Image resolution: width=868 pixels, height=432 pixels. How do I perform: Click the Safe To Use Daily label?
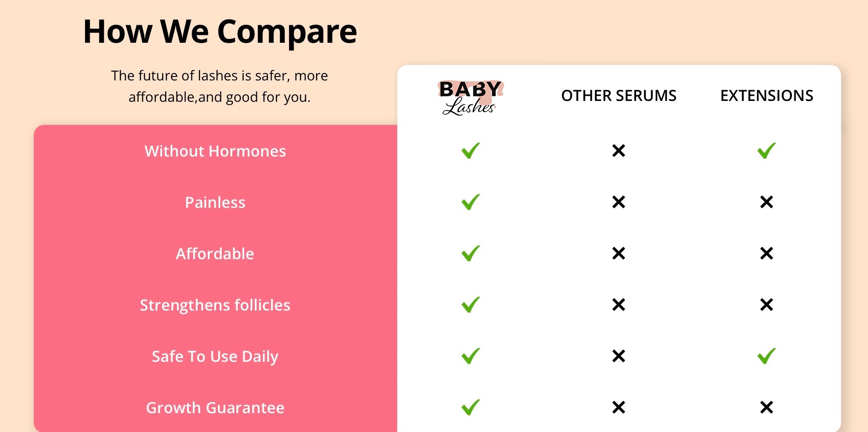pos(215,356)
